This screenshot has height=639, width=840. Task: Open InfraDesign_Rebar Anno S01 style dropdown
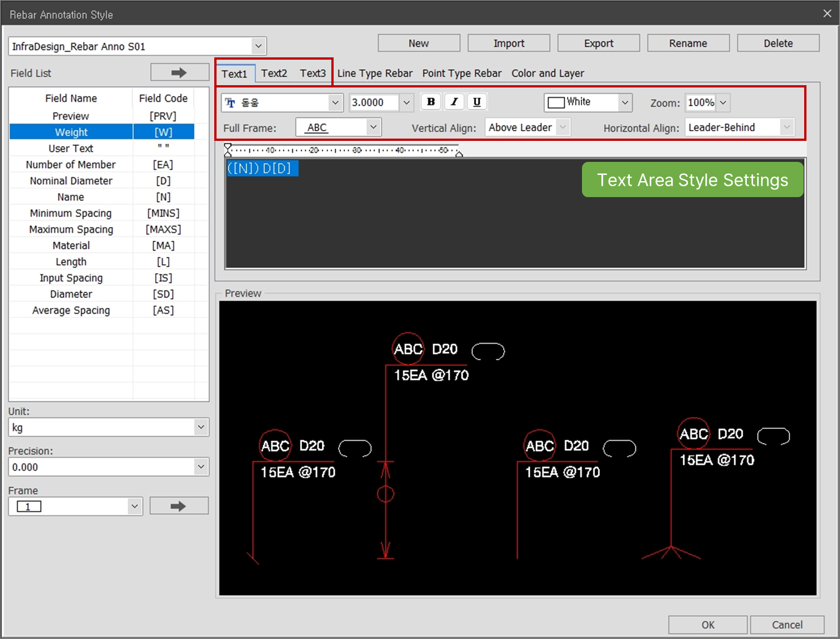(258, 46)
